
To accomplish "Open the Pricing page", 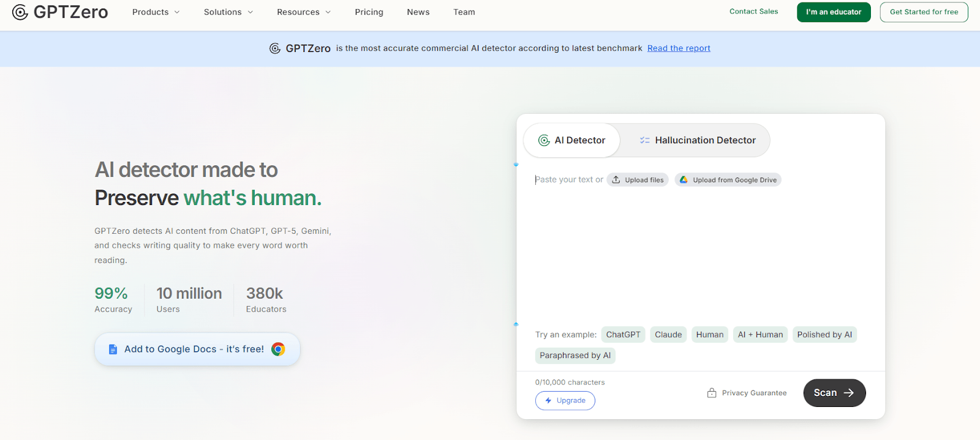I will pos(369,12).
